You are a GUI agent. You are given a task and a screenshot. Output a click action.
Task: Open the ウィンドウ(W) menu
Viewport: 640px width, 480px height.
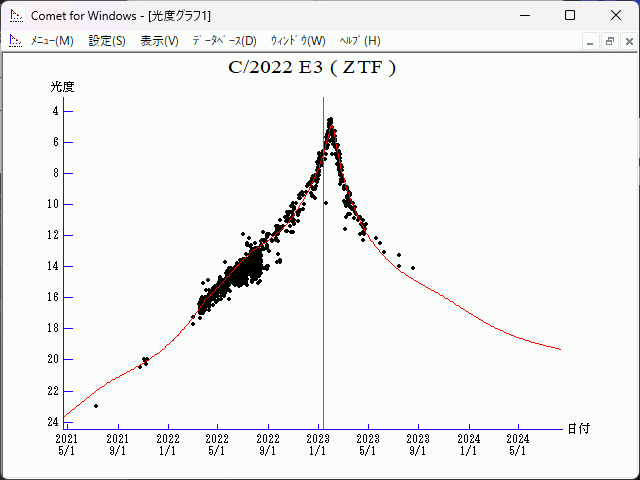298,41
